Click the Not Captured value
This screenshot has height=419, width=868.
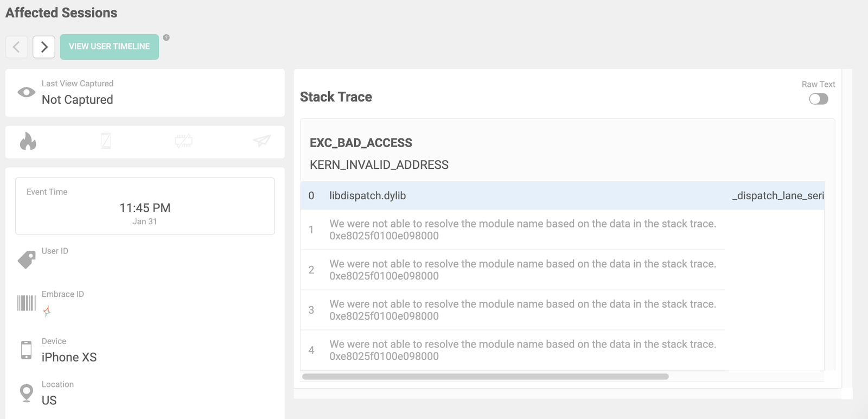coord(78,99)
